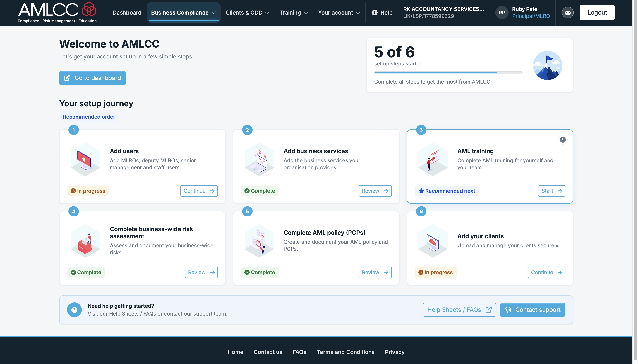This screenshot has width=638, height=364.
Task: Click the question mark help circle icon
Action: (74, 310)
